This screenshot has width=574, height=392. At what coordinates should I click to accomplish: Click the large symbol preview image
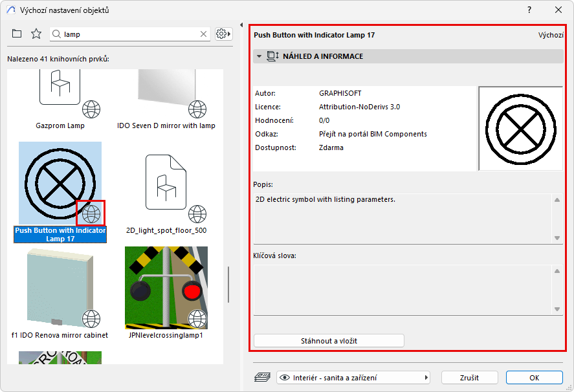point(520,129)
